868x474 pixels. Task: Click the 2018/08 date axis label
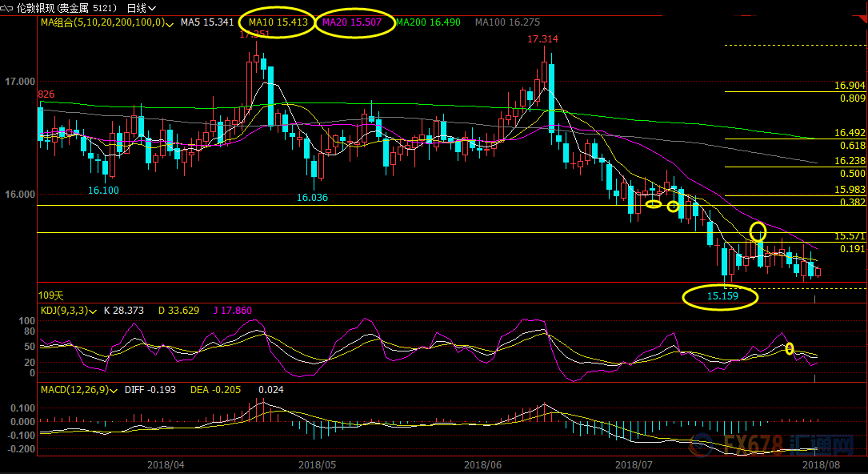[x=822, y=464]
